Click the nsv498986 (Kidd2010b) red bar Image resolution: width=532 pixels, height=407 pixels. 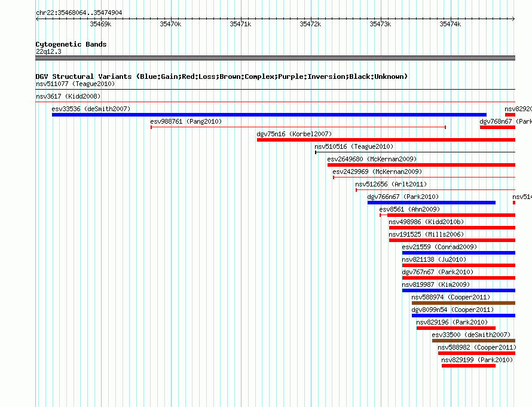click(x=452, y=228)
